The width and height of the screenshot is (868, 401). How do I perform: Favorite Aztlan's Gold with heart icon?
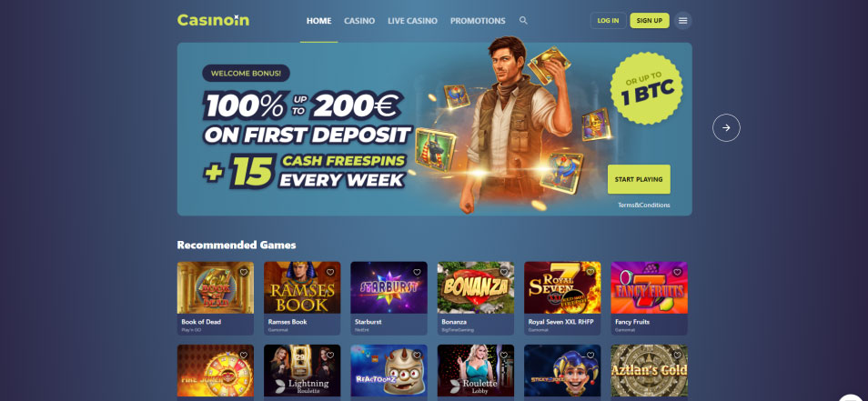coord(677,356)
